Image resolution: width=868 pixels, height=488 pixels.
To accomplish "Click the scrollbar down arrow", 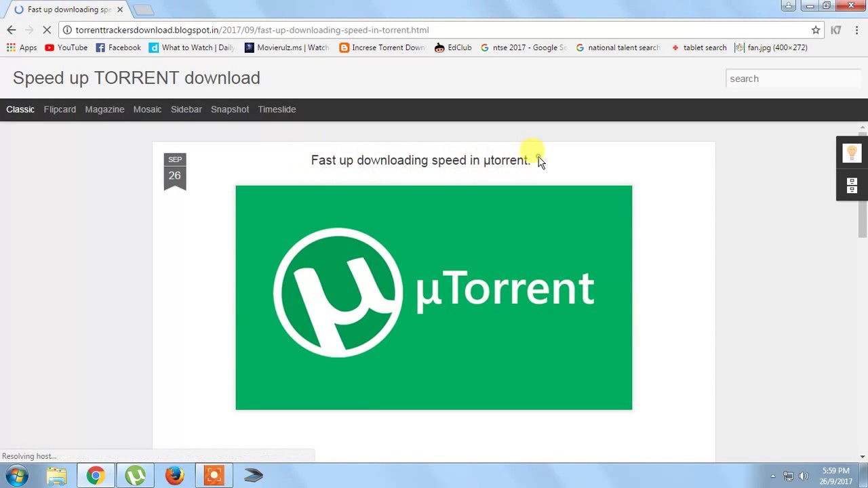I will (x=863, y=457).
